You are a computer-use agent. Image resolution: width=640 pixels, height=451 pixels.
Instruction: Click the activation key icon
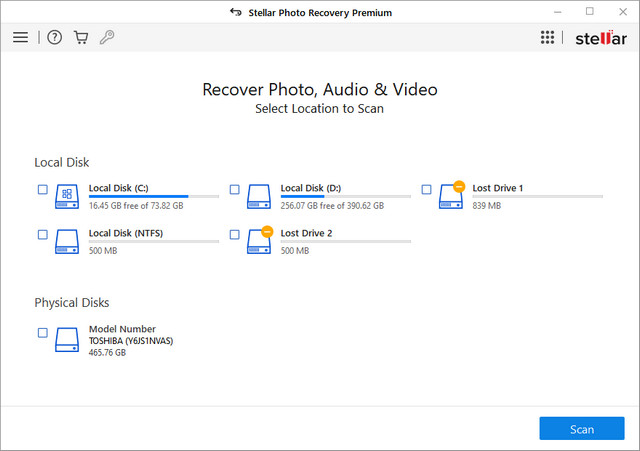tap(107, 37)
